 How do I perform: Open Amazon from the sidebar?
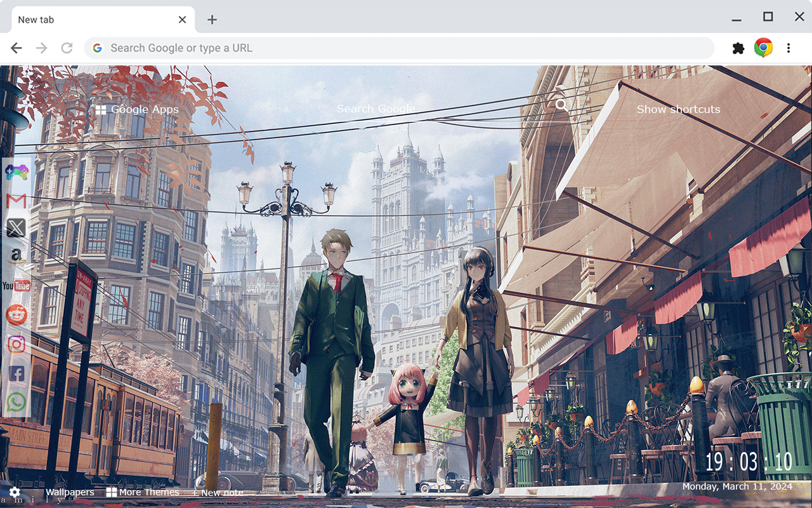pos(16,256)
